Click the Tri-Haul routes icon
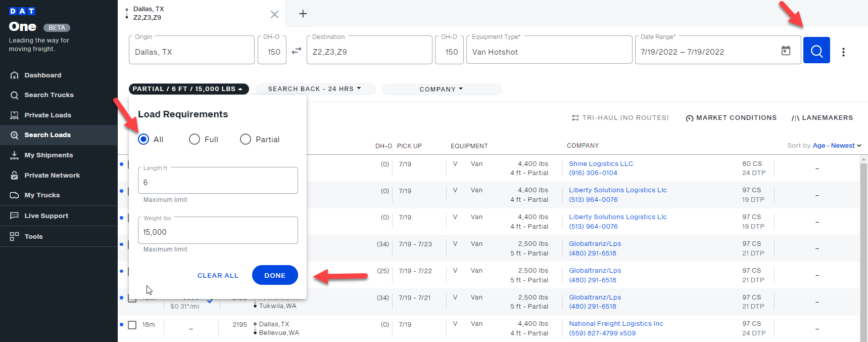Image resolution: width=868 pixels, height=342 pixels. point(575,118)
